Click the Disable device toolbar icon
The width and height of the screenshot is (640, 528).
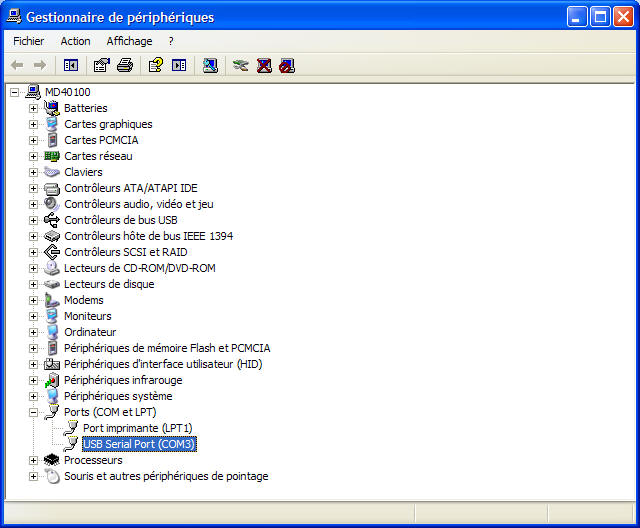point(287,65)
